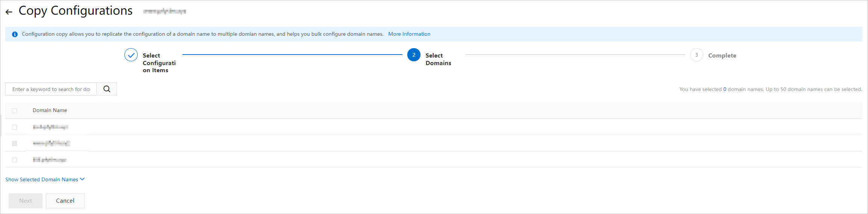Focus the domain keyword search field
Viewport: 868px width, 214px height.
[51, 89]
